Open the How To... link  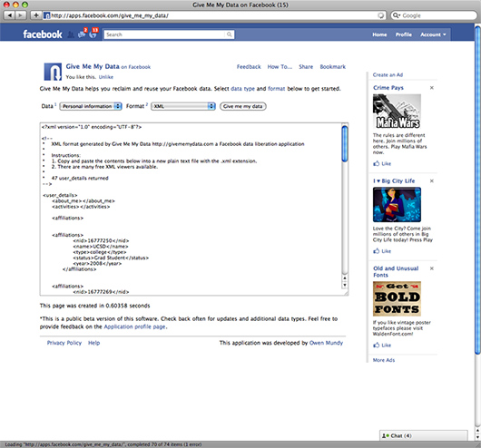(280, 66)
